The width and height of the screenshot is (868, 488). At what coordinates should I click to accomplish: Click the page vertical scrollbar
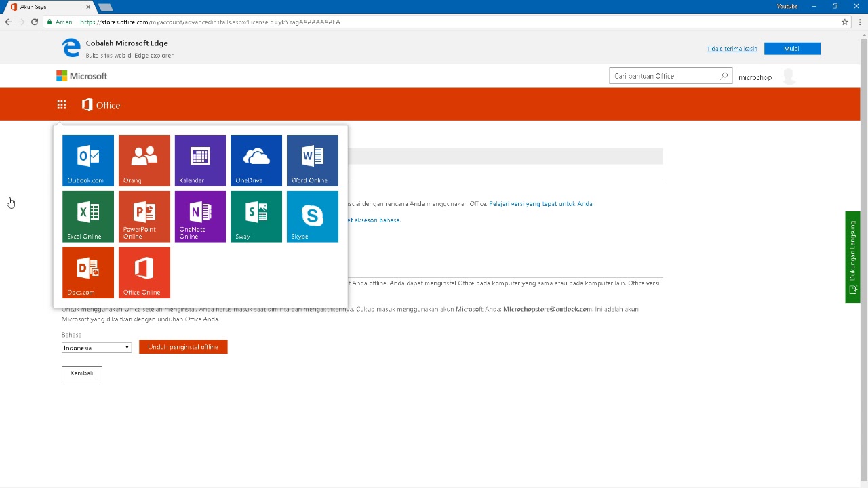[864, 258]
